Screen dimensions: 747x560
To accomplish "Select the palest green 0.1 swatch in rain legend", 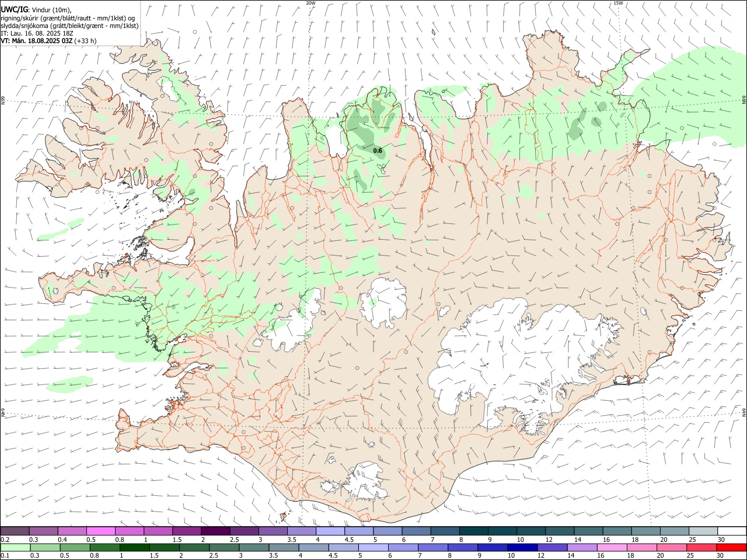I will [15, 548].
